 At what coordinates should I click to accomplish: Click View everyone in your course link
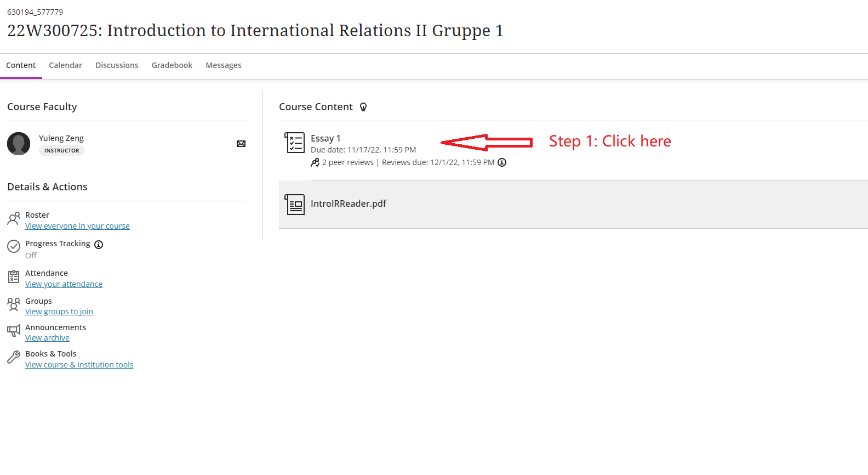(x=77, y=226)
